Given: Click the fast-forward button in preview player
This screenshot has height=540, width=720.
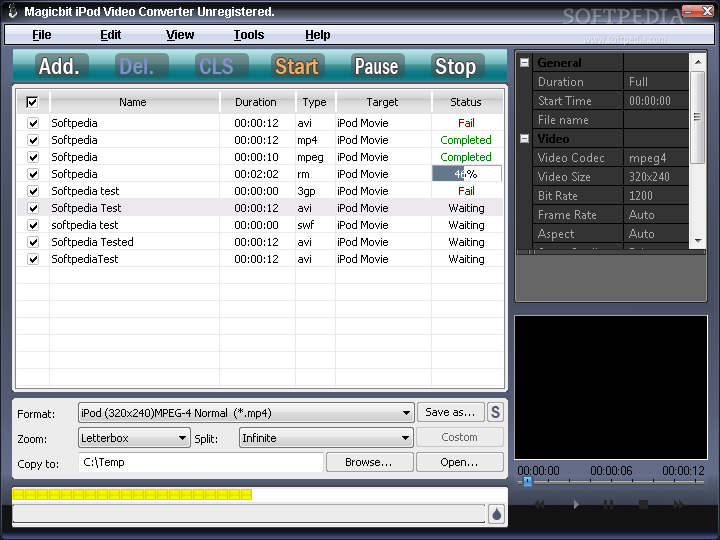Looking at the screenshot, I should pyautogui.click(x=679, y=505).
